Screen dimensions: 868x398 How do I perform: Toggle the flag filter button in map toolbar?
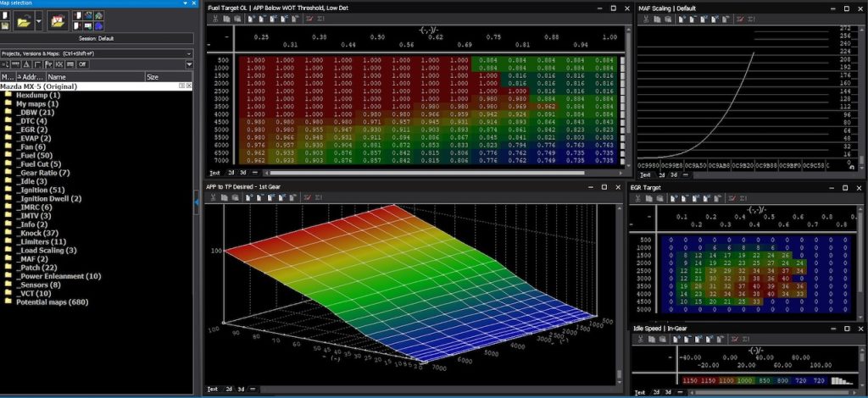pos(49,64)
